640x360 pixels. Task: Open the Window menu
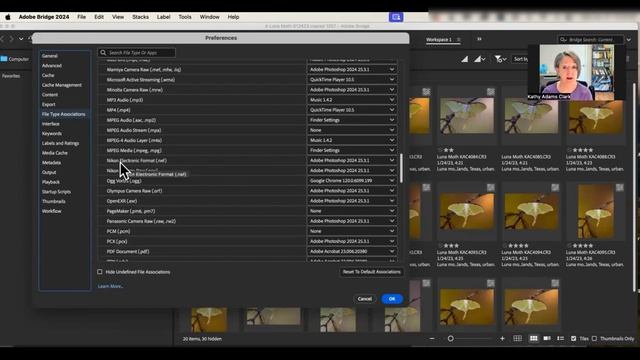209,17
